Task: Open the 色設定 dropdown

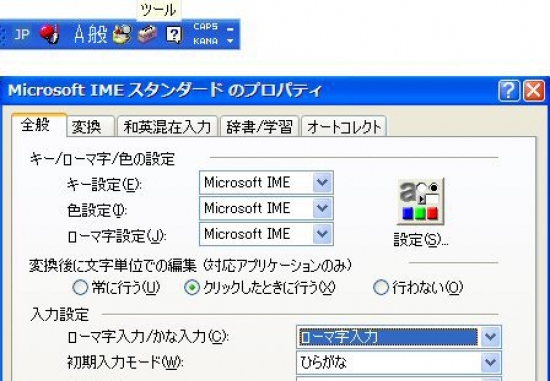Action: click(322, 208)
